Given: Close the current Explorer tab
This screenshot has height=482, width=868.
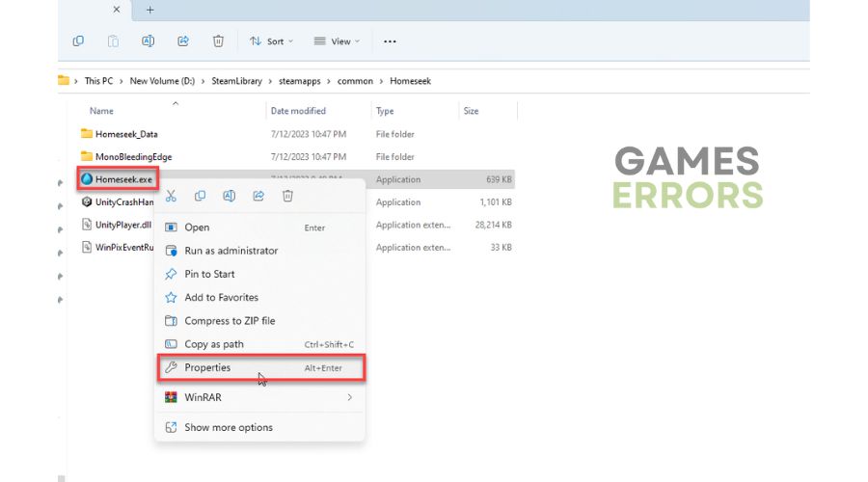Looking at the screenshot, I should 117,10.
